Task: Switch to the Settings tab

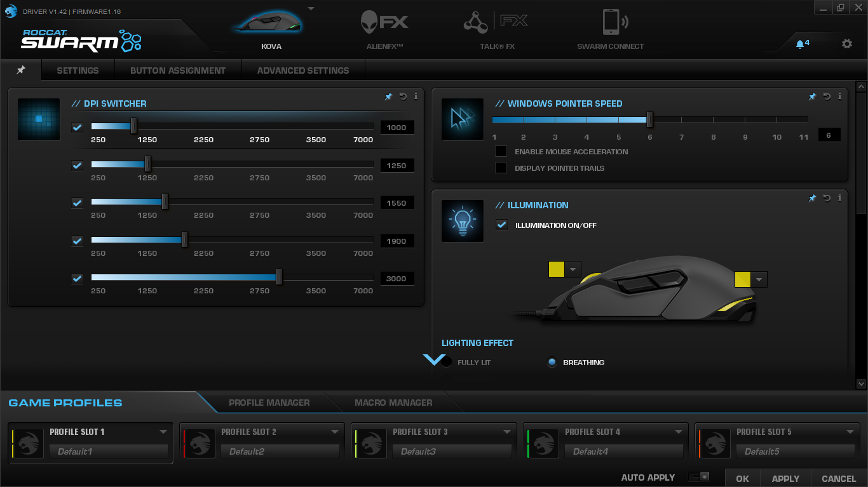Action: coord(78,70)
